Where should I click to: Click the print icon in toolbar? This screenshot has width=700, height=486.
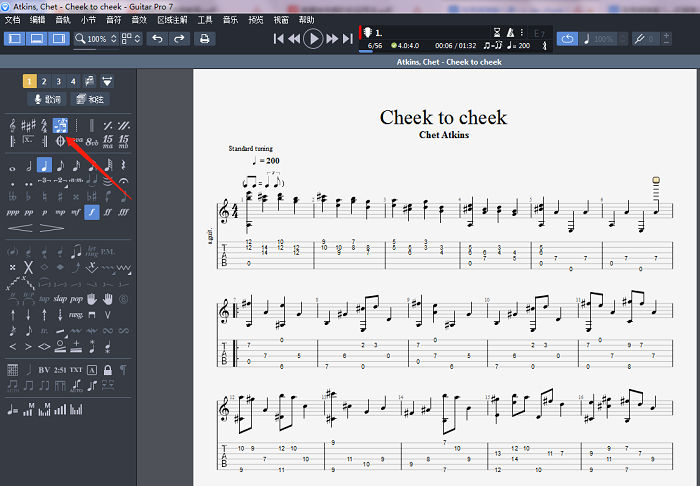[x=205, y=39]
